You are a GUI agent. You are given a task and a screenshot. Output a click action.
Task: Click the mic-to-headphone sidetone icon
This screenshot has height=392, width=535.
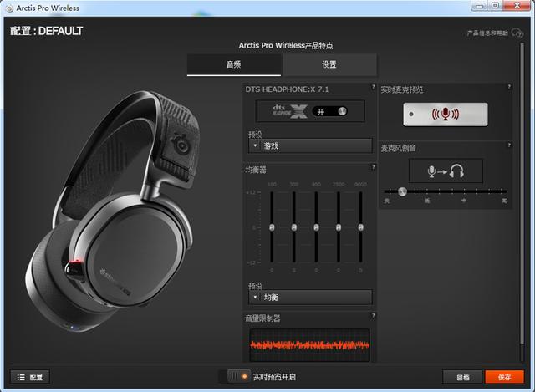coord(446,171)
